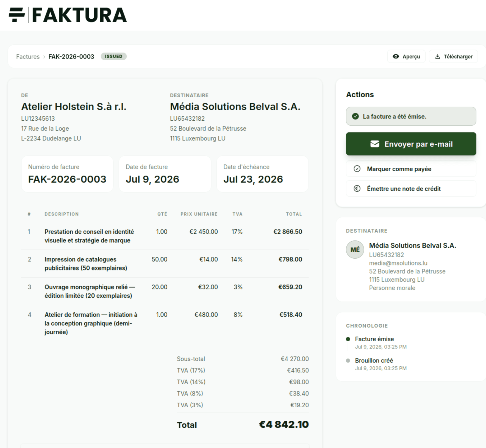Click 'Impression de catalogues publicitaires' line item

click(x=86, y=264)
